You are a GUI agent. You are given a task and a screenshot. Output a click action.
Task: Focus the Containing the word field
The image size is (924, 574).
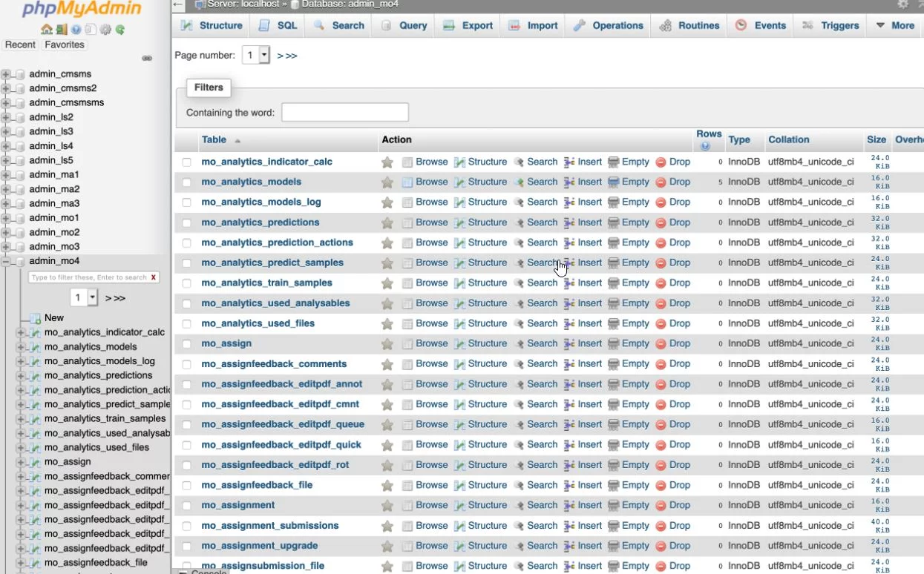pyautogui.click(x=345, y=113)
